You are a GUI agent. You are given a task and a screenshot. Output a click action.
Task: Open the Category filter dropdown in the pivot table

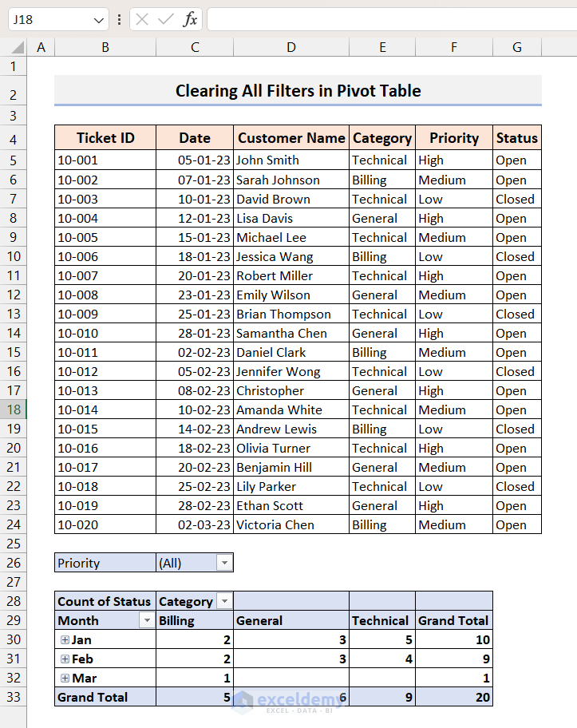[224, 601]
